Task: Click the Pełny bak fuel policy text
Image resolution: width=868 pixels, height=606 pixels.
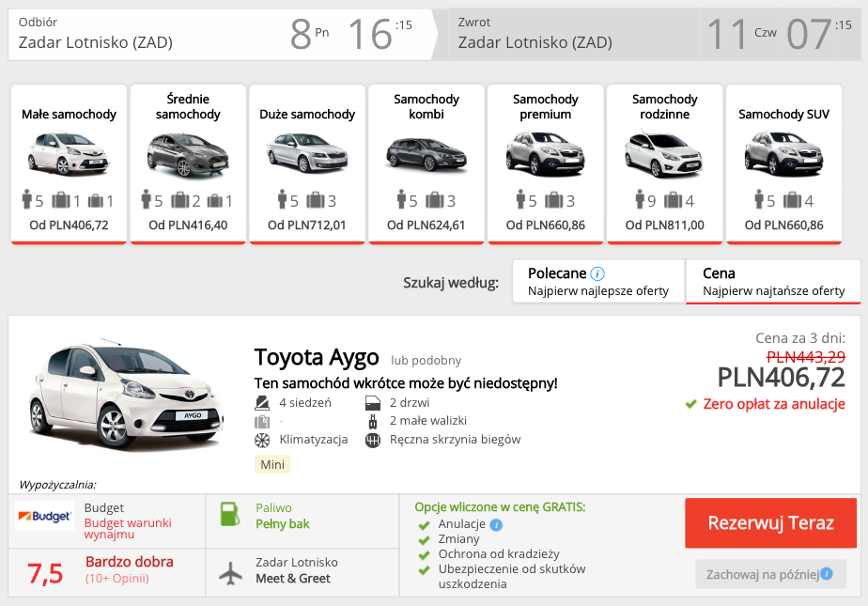Action: pos(283,524)
